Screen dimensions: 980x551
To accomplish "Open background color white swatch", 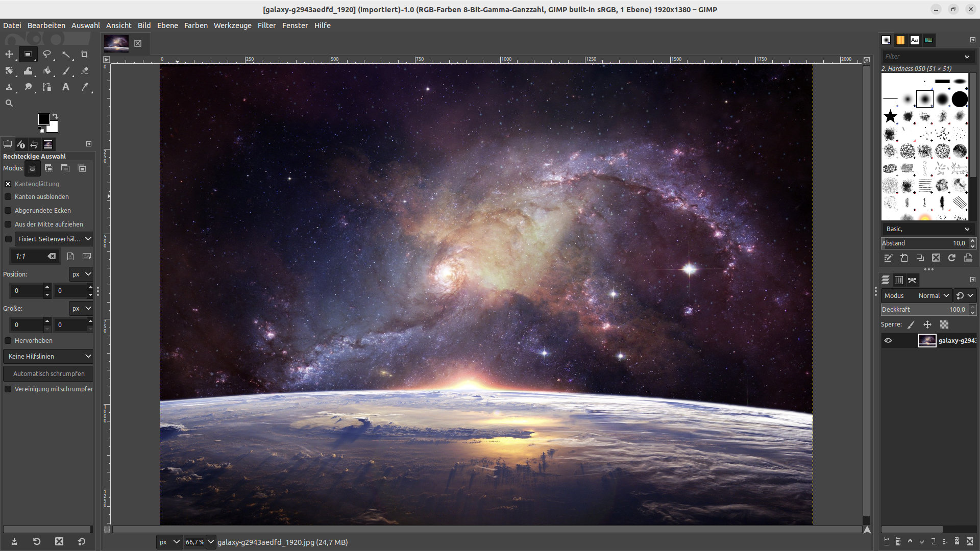I will 53,128.
